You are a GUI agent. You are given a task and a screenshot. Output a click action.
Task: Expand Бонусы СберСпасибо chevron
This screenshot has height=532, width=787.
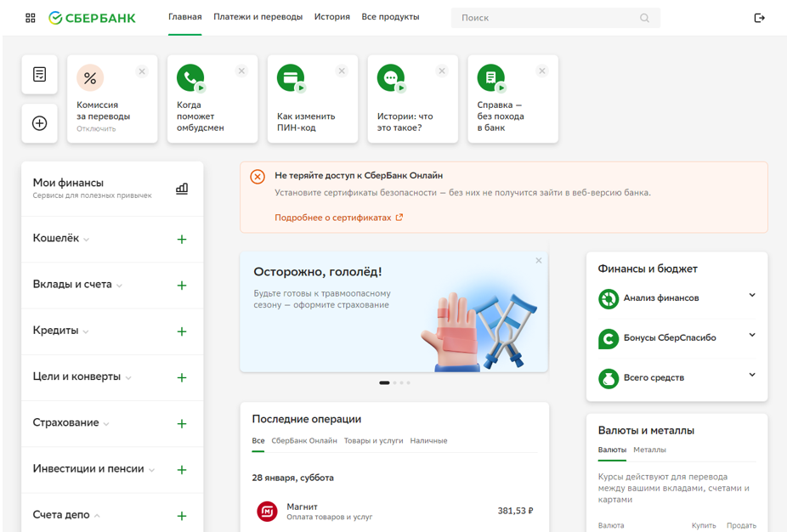752,335
